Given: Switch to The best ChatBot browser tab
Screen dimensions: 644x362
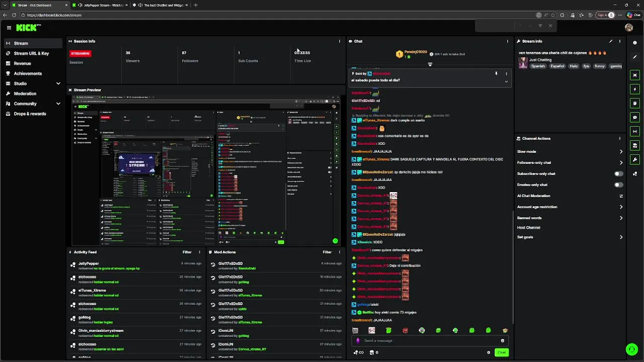Looking at the screenshot, I should click(x=160, y=5).
